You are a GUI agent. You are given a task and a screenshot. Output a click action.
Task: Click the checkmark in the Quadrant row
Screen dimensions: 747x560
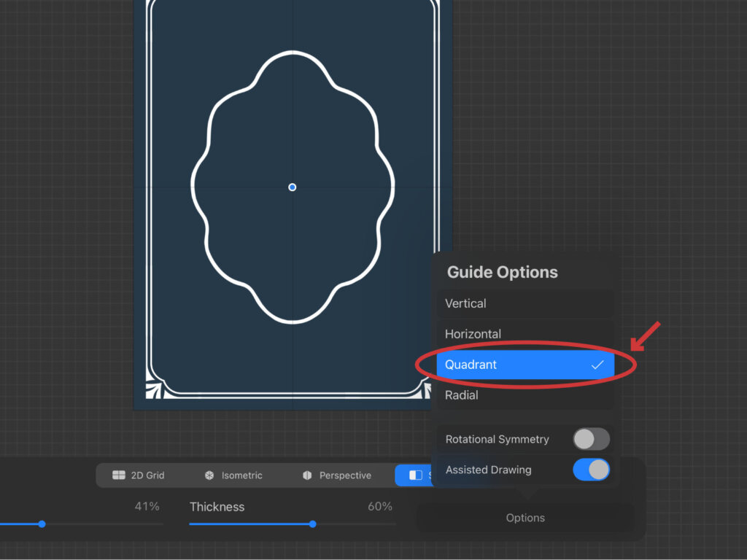(x=597, y=365)
